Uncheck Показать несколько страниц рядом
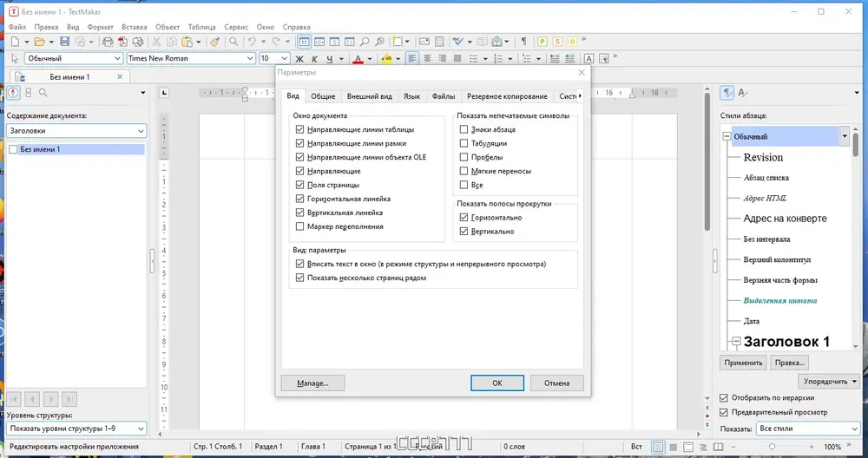Image resolution: width=868 pixels, height=458 pixels. pyautogui.click(x=300, y=278)
